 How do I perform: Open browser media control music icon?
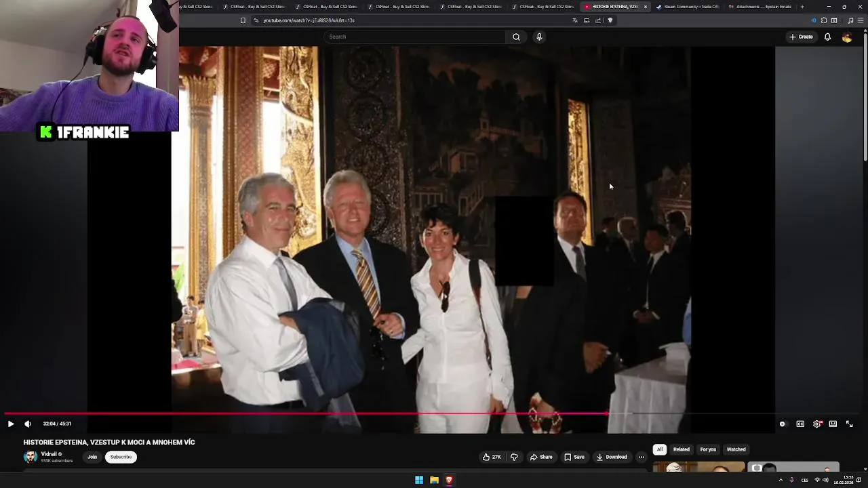(850, 20)
